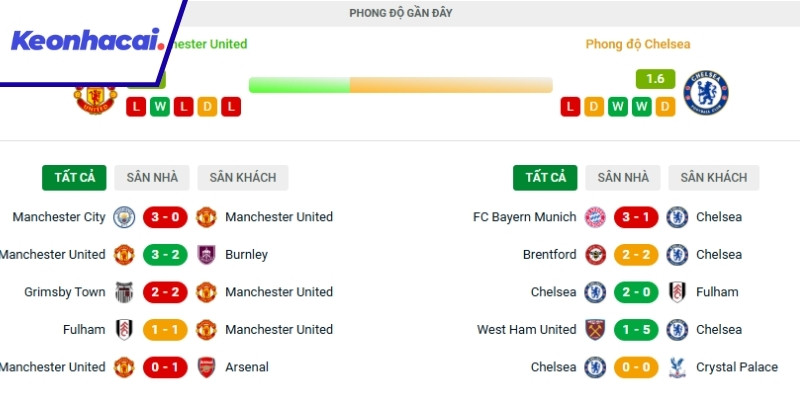Image resolution: width=800 pixels, height=400 pixels.
Task: Select left Tất Cả tab for Manchester United
Action: point(75,178)
